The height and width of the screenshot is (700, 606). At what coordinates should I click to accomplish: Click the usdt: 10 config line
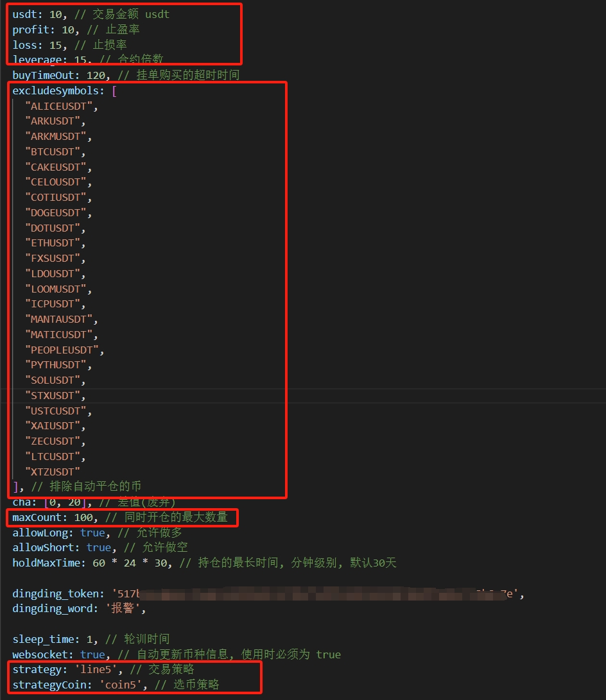[91, 14]
